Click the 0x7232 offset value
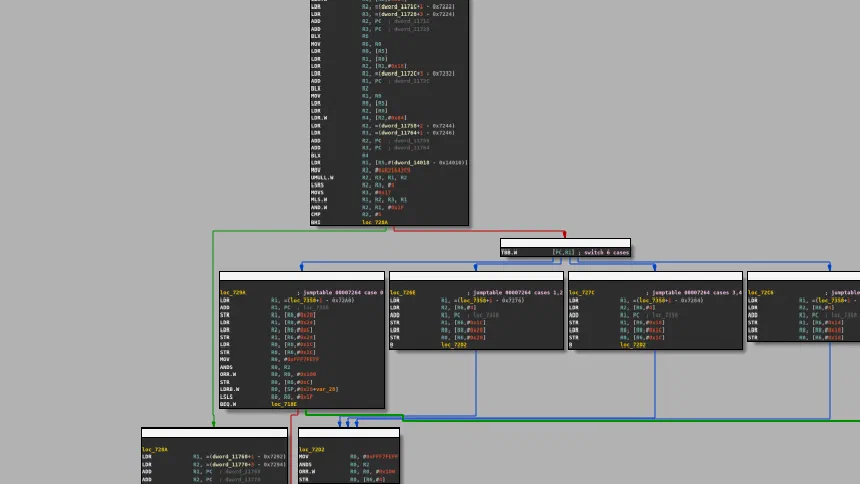Viewport: 860px width, 484px height. coord(443,74)
